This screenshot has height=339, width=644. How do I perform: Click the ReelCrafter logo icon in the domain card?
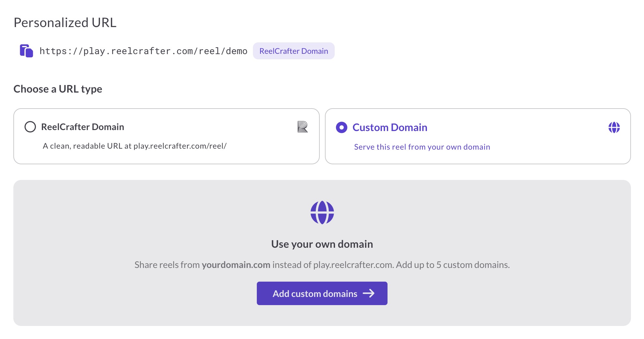(302, 127)
